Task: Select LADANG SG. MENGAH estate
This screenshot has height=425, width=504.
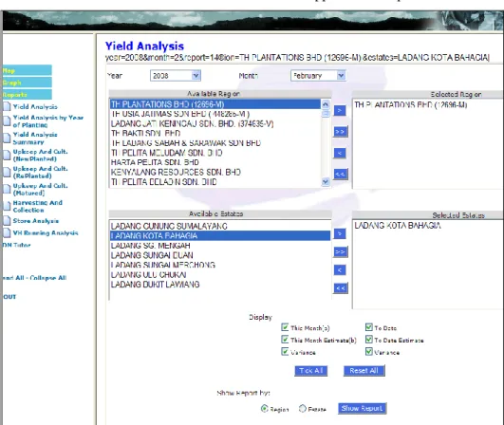Action: tap(220, 246)
